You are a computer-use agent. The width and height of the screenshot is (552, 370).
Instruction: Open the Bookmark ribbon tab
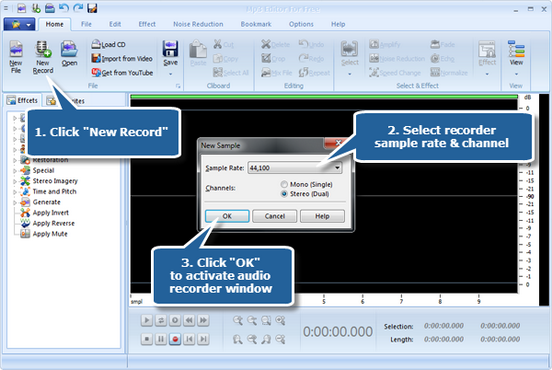[256, 24]
